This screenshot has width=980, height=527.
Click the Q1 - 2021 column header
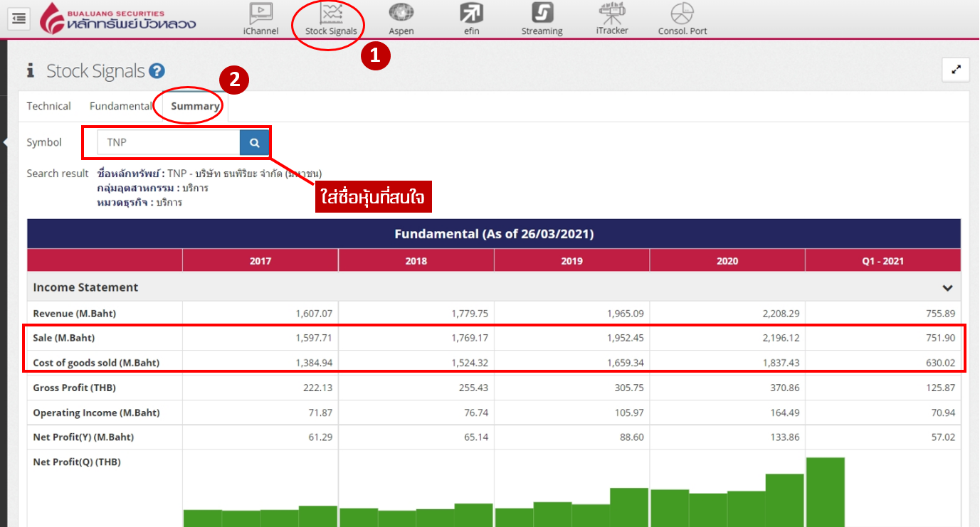click(x=883, y=261)
